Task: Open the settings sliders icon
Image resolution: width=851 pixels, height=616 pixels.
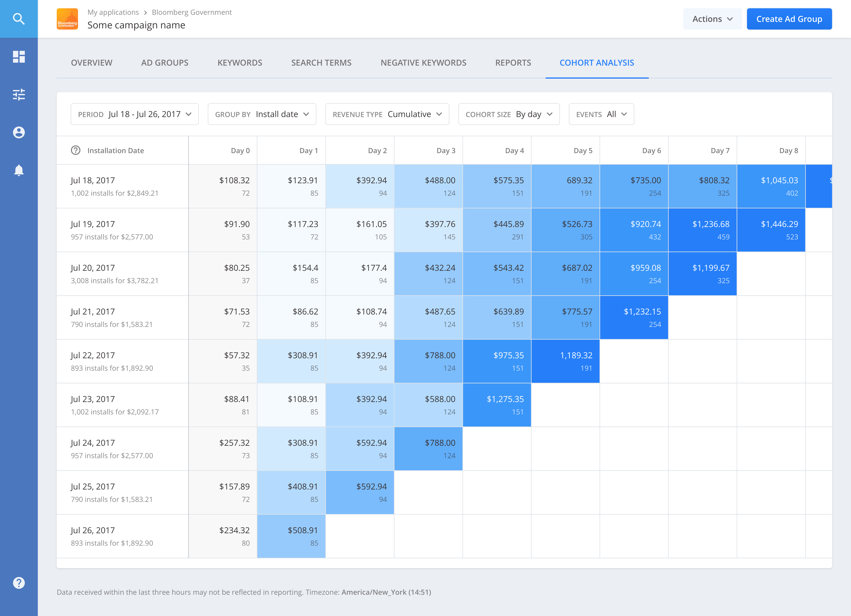Action: (19, 95)
